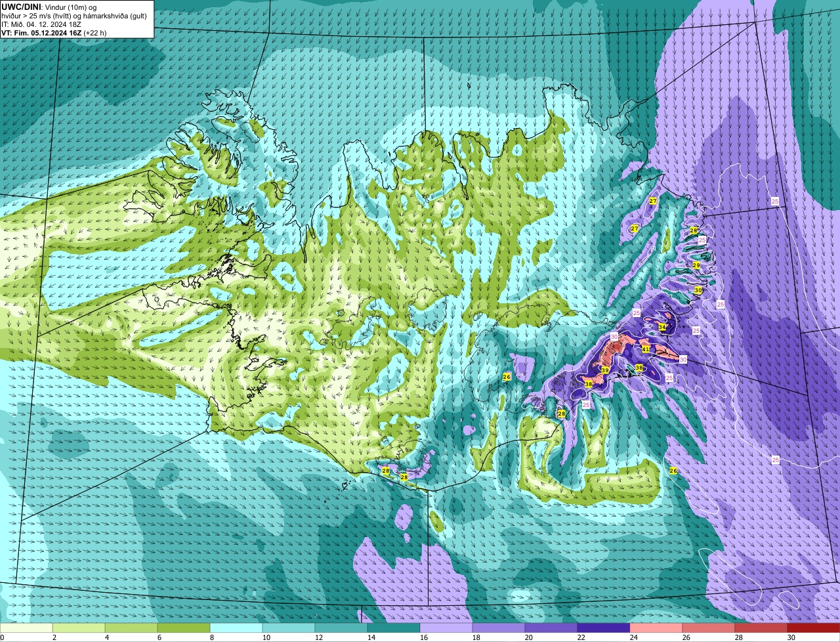Image resolution: width=840 pixels, height=642 pixels.
Task: Click the tick value 26 under the color legend
Action: (x=686, y=637)
